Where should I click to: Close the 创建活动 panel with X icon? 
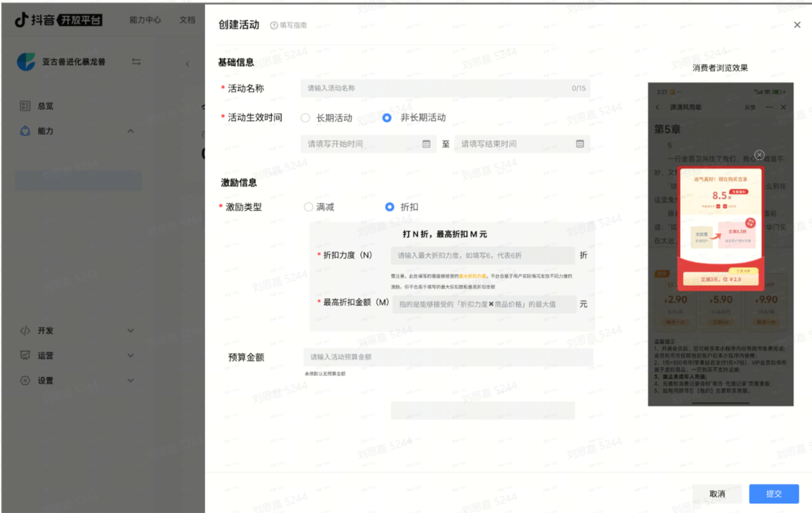pos(797,25)
